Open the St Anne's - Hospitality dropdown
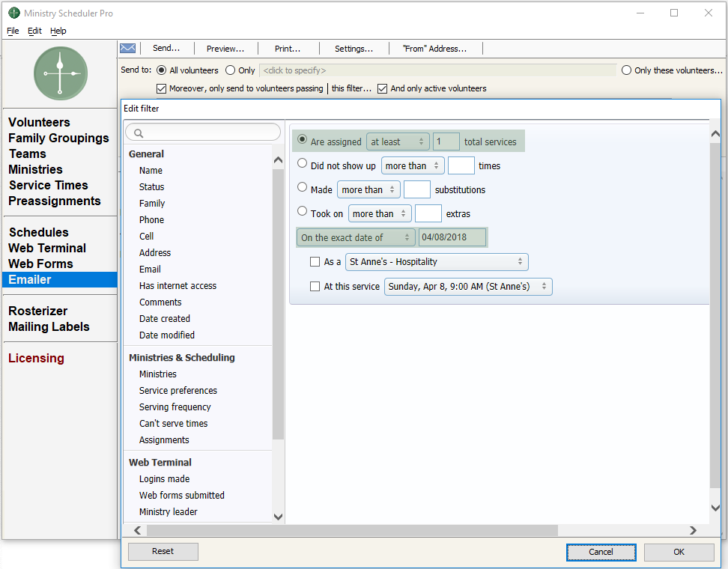This screenshot has width=728, height=569. click(437, 262)
